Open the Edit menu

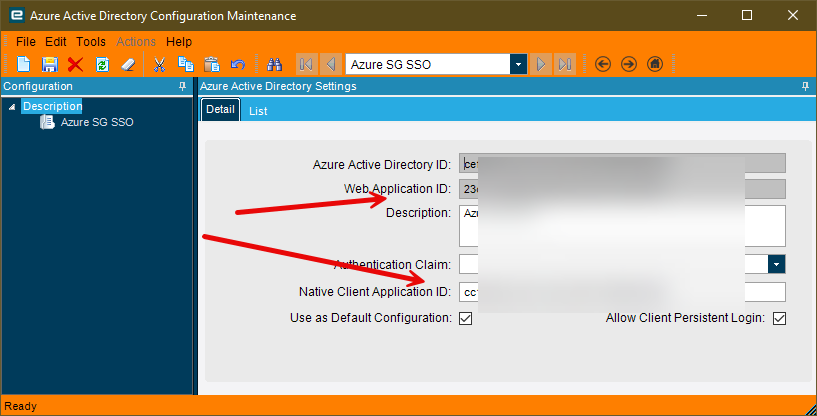tap(56, 42)
